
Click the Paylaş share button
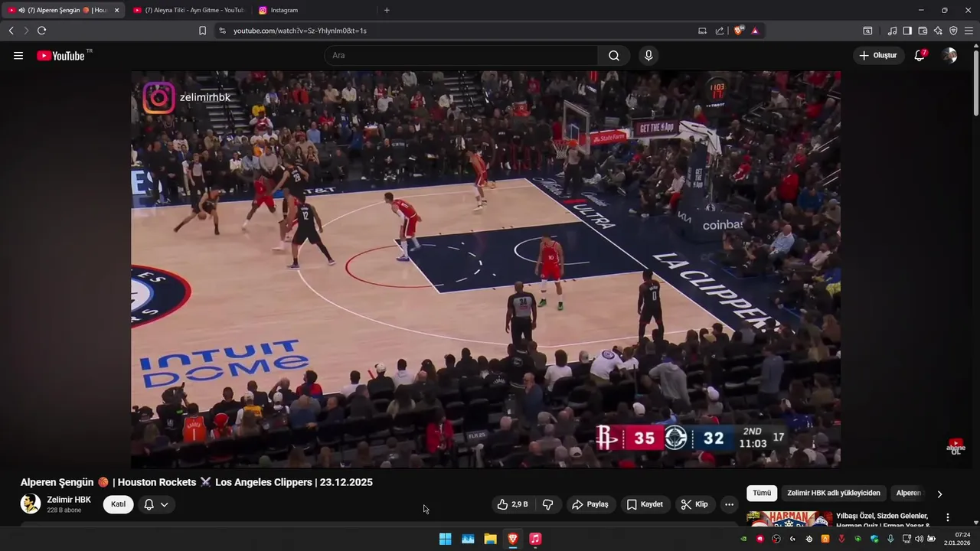tap(590, 504)
